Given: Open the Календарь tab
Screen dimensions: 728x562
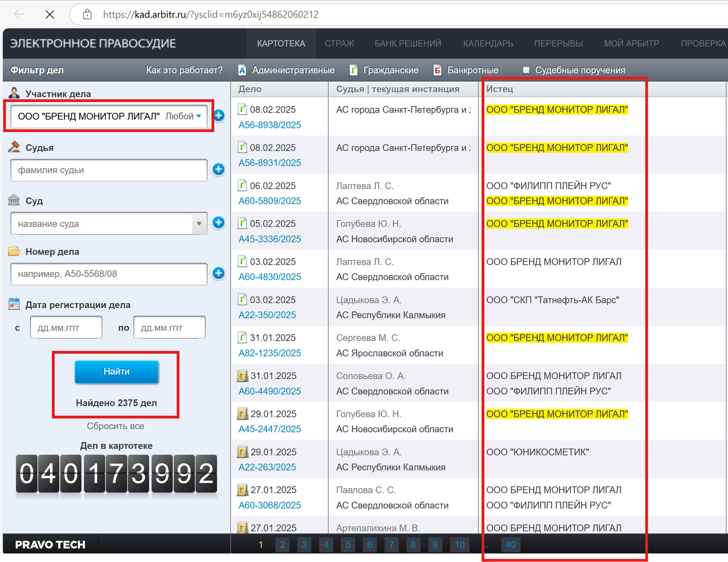Looking at the screenshot, I should (488, 43).
